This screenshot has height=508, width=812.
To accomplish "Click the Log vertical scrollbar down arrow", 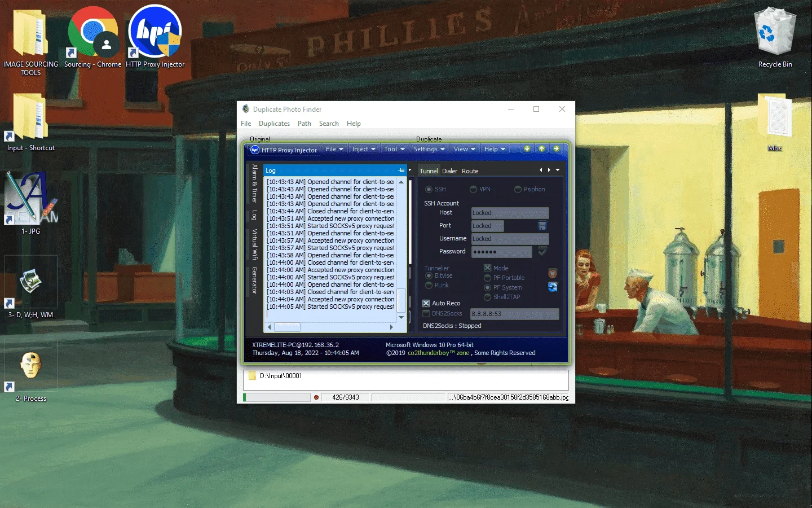I will tap(401, 318).
